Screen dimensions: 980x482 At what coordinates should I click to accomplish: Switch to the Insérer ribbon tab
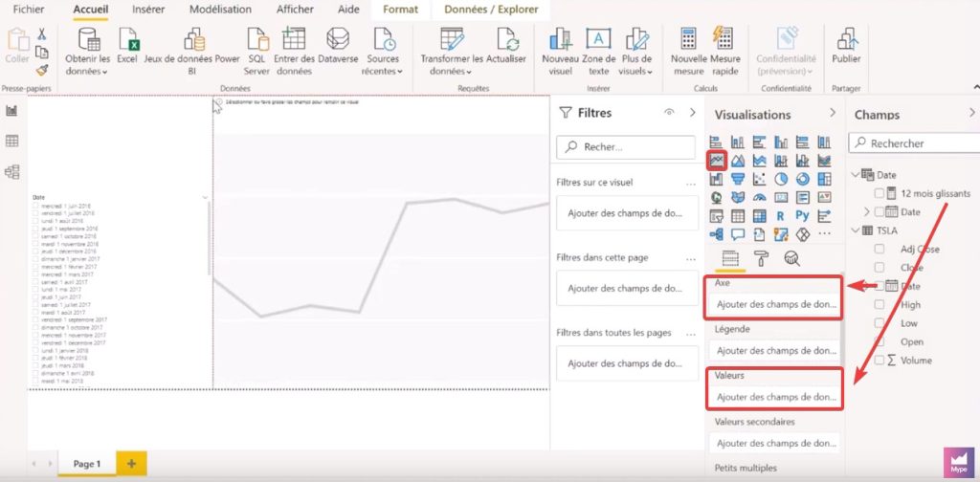[x=148, y=10]
